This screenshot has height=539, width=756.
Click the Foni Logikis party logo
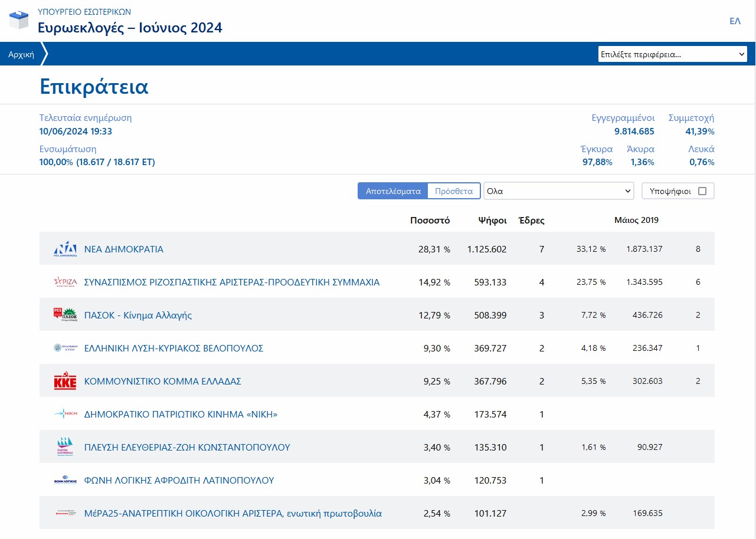pyautogui.click(x=65, y=480)
